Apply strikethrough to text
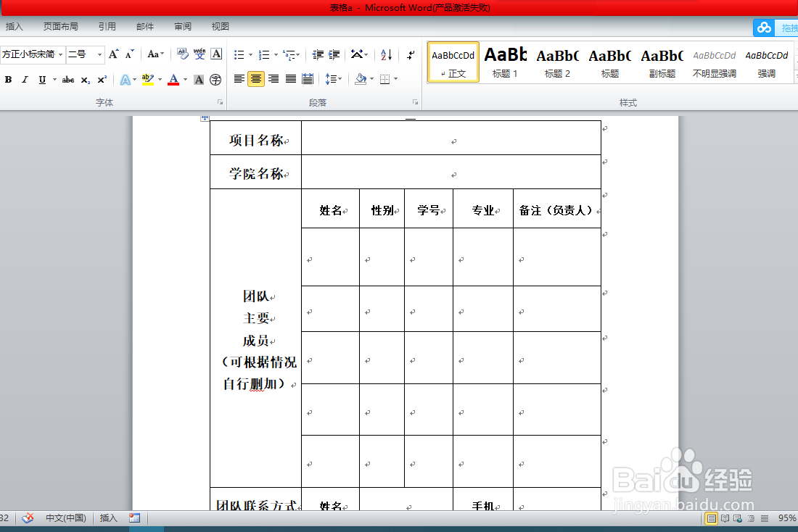This screenshot has height=532, width=798. 68,79
